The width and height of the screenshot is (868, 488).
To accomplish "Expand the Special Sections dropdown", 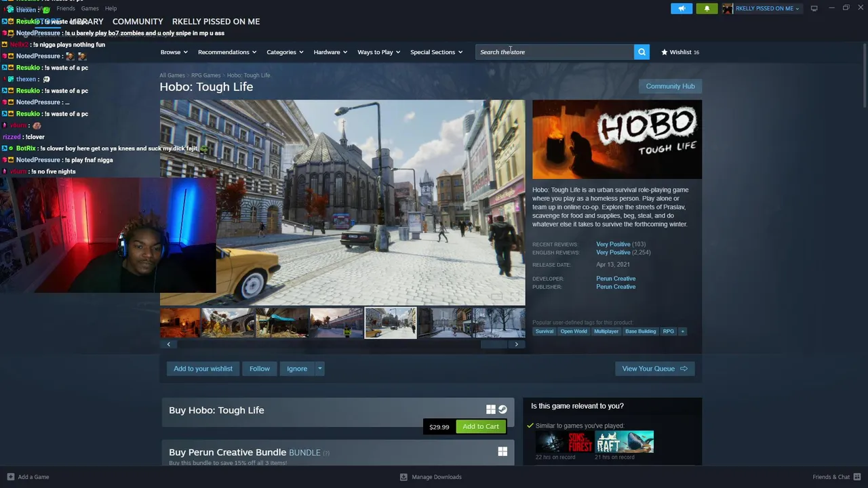I will (x=436, y=52).
